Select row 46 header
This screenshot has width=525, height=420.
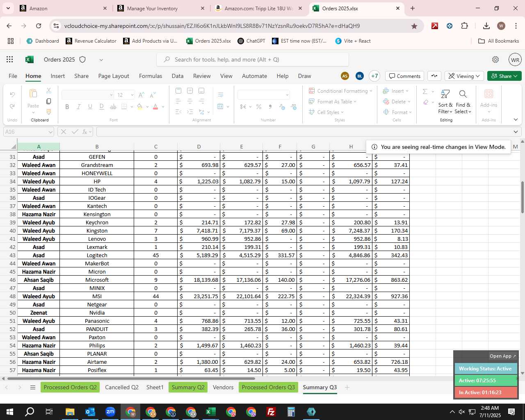(12, 280)
